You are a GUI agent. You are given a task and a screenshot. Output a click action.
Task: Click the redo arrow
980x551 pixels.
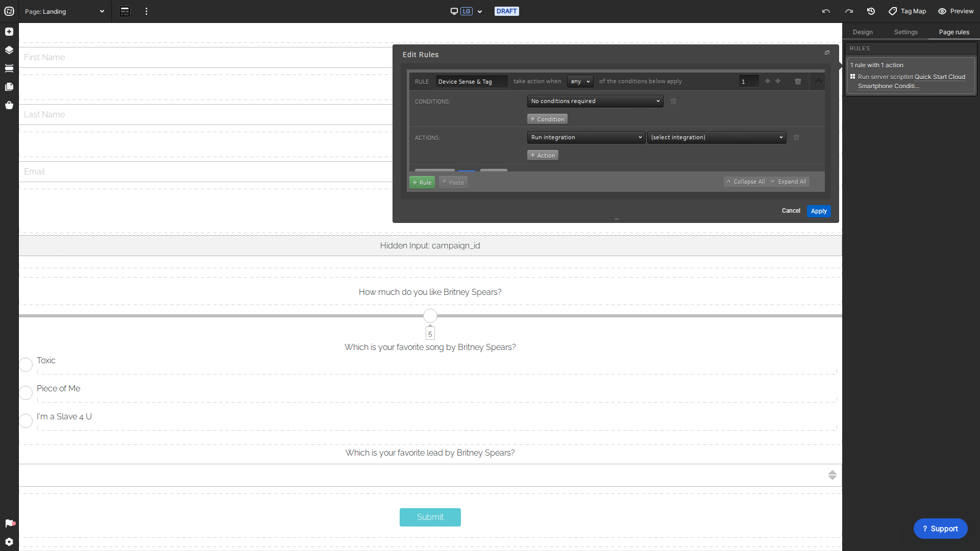[849, 11]
